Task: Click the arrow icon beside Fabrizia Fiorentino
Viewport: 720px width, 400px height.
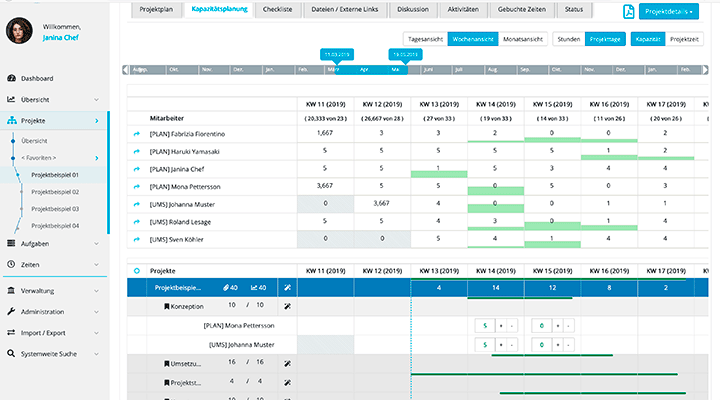Action: pos(136,133)
